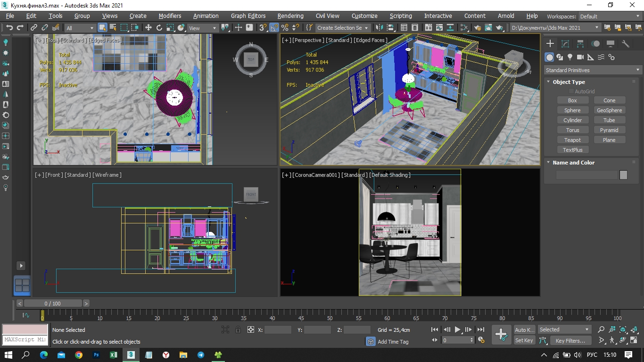The width and height of the screenshot is (644, 362).
Task: Create a Teapot primitive button
Action: [x=572, y=140]
